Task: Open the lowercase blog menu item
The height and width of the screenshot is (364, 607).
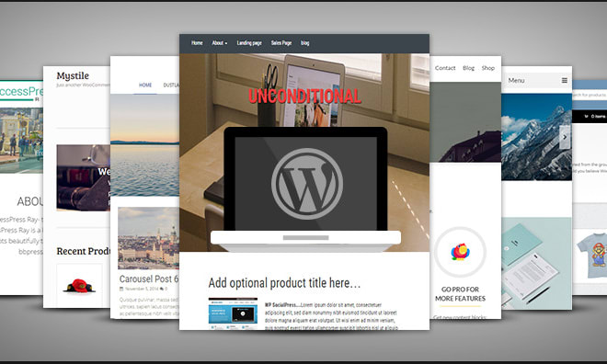Action: (x=305, y=43)
